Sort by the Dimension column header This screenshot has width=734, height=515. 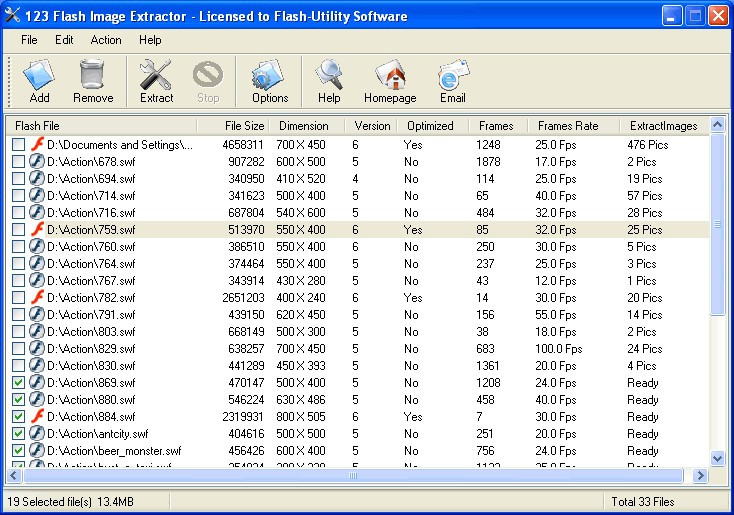(x=307, y=125)
